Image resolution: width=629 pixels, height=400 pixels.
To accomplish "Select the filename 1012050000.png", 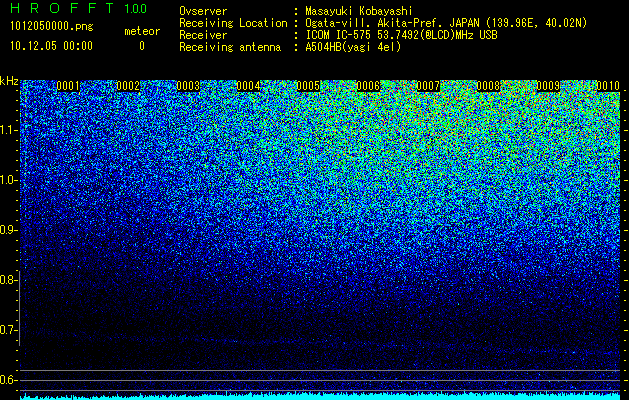I will (52, 26).
